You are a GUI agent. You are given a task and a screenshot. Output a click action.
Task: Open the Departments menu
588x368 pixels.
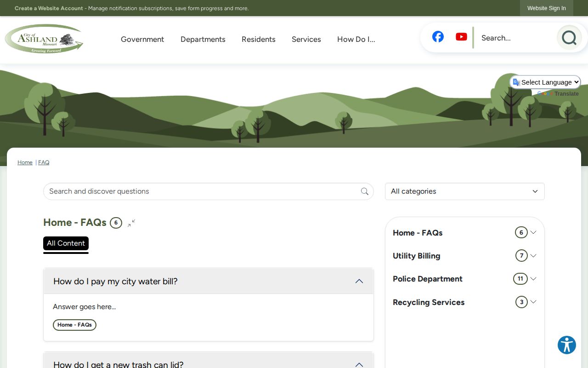coord(203,40)
